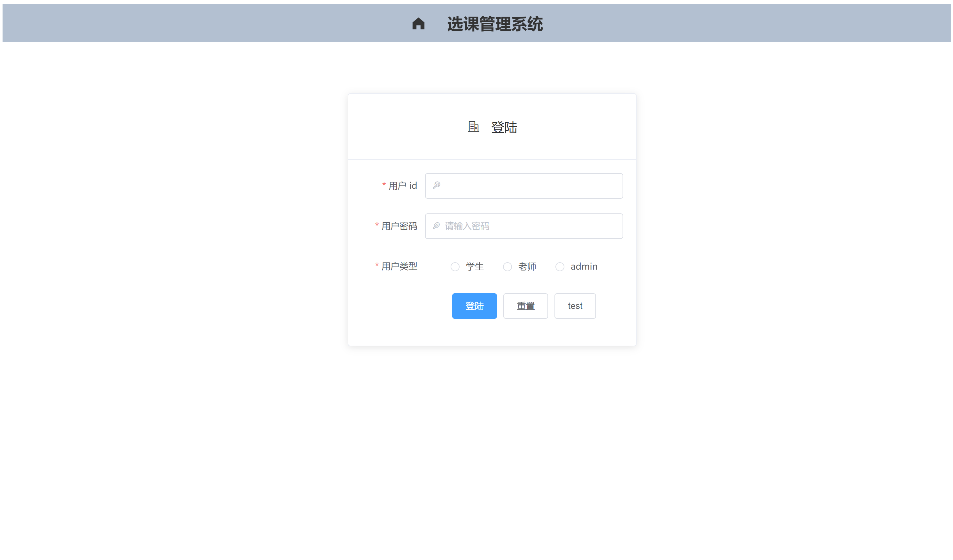
Task: Click the 登陆 card header text
Action: click(x=504, y=127)
